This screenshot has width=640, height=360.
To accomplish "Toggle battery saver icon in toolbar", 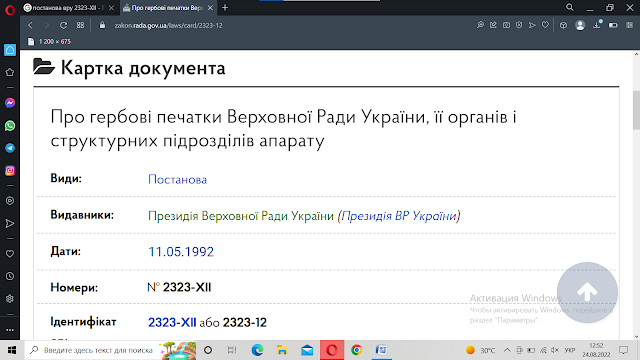I will point(613,25).
